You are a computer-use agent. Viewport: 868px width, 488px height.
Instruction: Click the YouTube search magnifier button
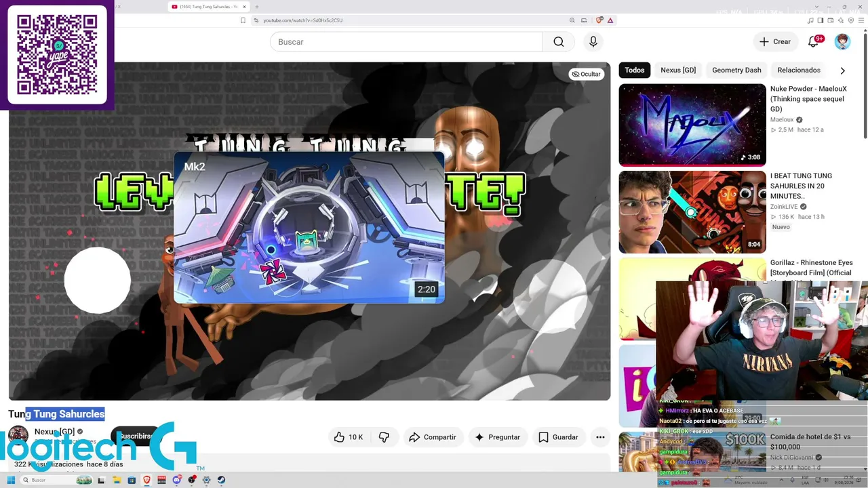[x=558, y=42]
